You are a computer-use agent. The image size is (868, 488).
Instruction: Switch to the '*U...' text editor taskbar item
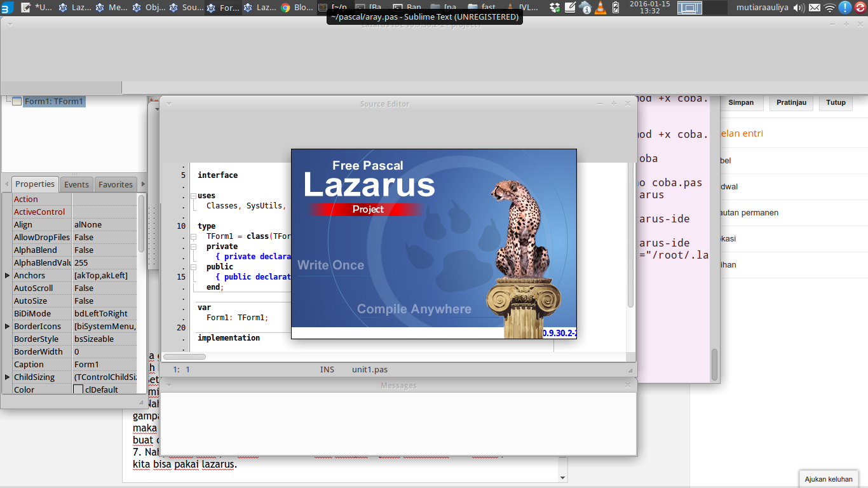pyautogui.click(x=37, y=8)
